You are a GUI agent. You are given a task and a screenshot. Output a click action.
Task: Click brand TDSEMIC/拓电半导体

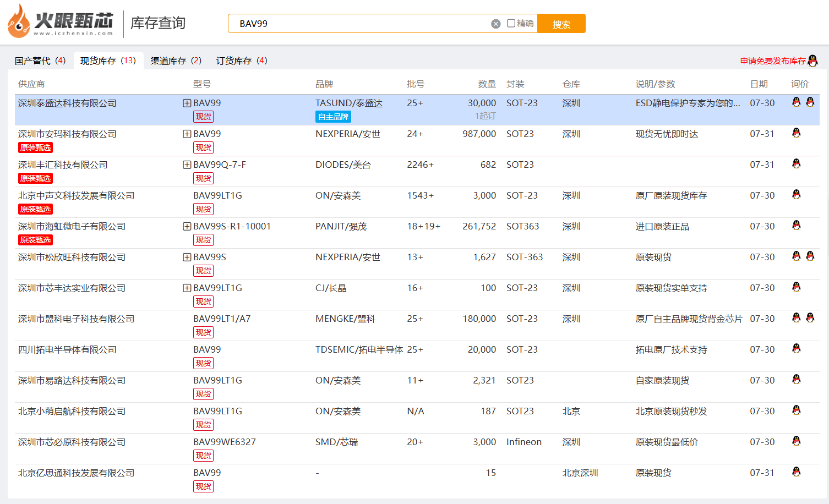pyautogui.click(x=359, y=349)
